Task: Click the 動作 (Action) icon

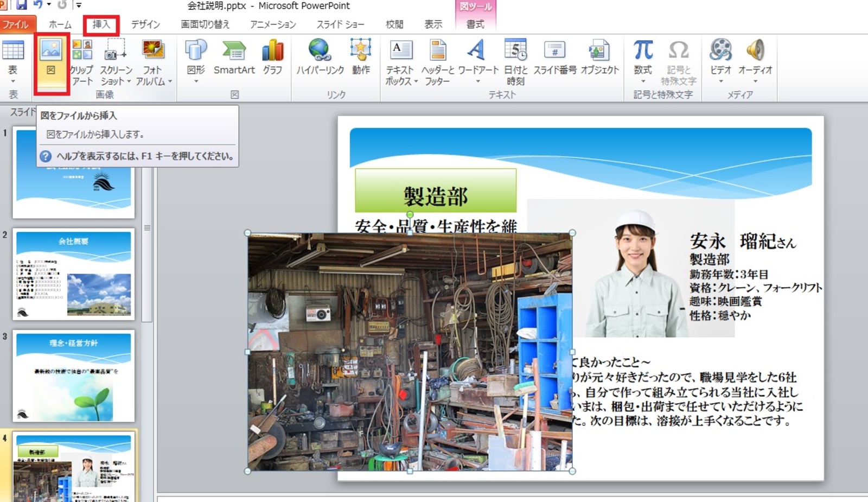Action: (x=361, y=58)
